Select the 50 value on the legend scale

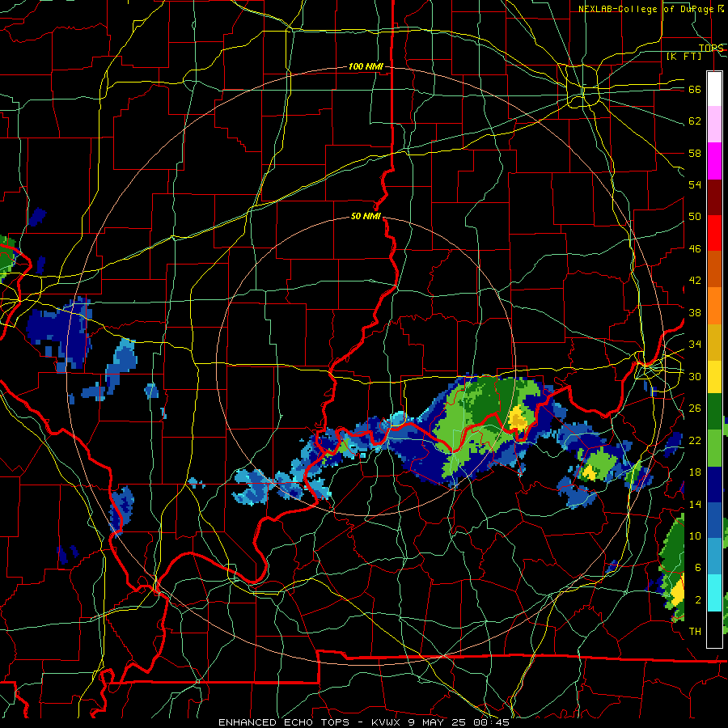(x=695, y=217)
